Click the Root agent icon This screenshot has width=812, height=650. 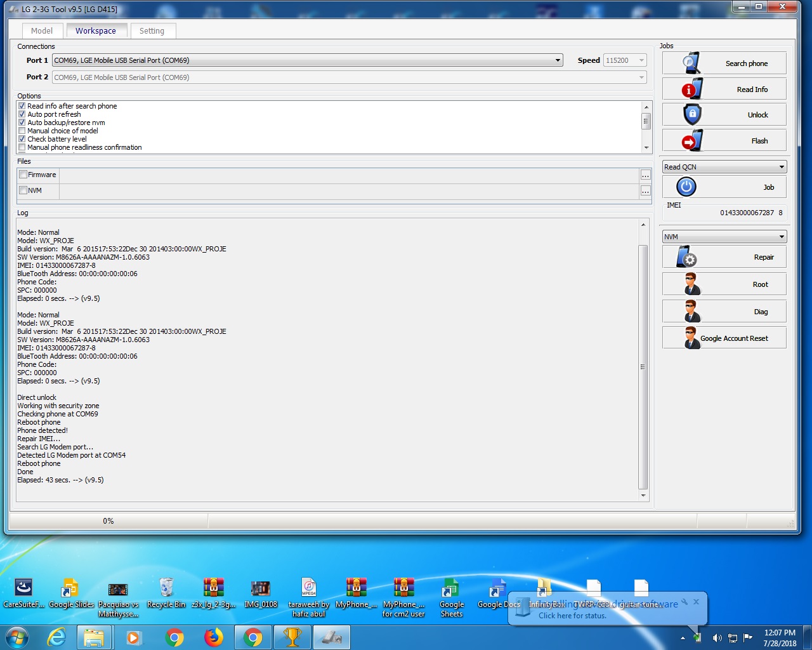tap(692, 284)
